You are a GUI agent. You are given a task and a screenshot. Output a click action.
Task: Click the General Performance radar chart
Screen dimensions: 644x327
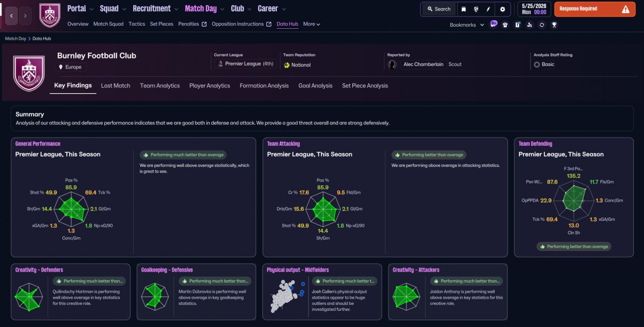(x=71, y=209)
